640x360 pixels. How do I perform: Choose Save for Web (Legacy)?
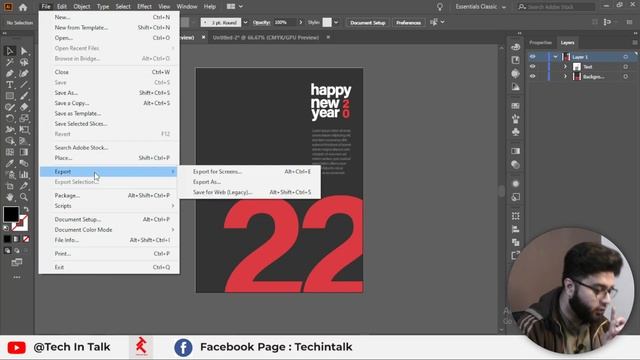[250, 192]
